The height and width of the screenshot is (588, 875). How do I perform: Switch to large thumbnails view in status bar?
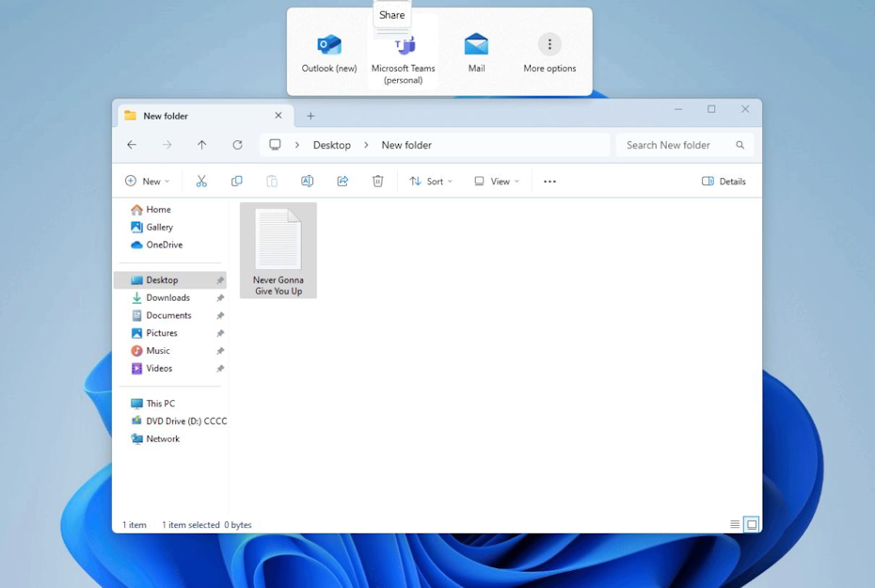coord(752,525)
